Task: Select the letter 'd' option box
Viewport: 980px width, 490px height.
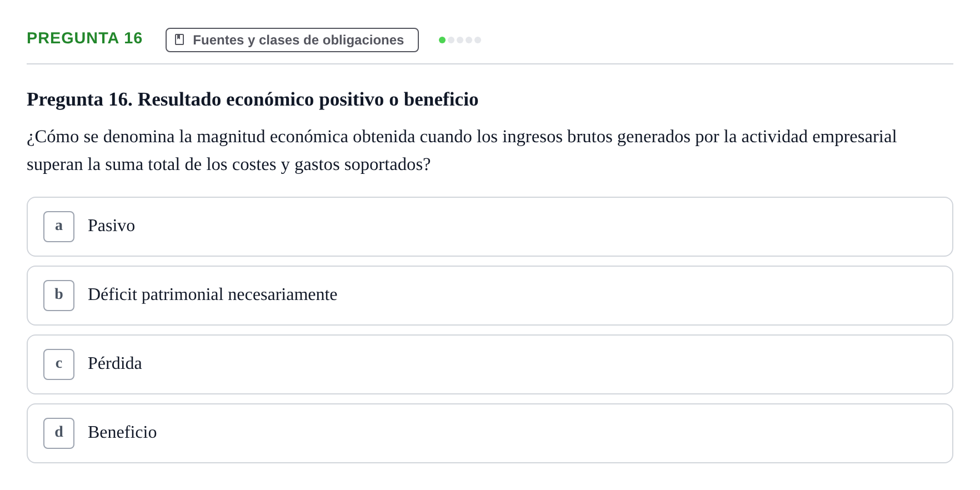Action: point(59,433)
